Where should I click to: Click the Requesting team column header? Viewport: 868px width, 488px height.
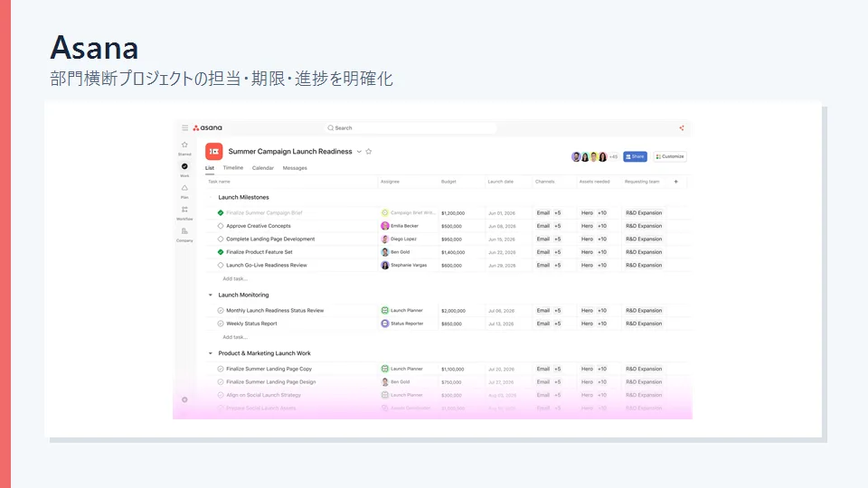[642, 182]
